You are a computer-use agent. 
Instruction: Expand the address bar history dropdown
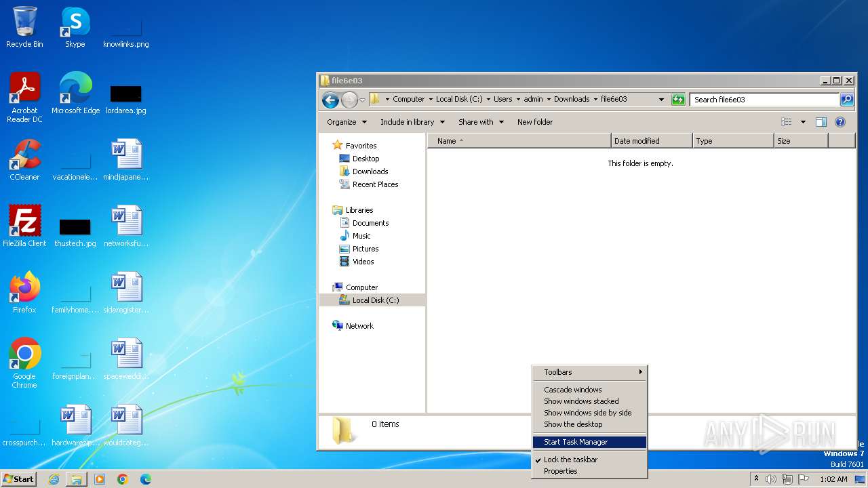click(662, 100)
